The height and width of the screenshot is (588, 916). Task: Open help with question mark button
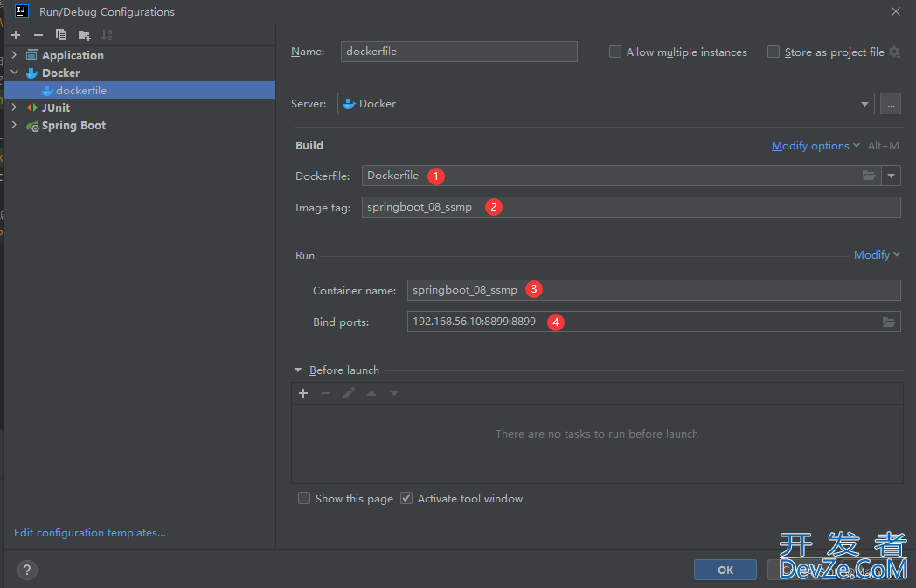tap(27, 570)
